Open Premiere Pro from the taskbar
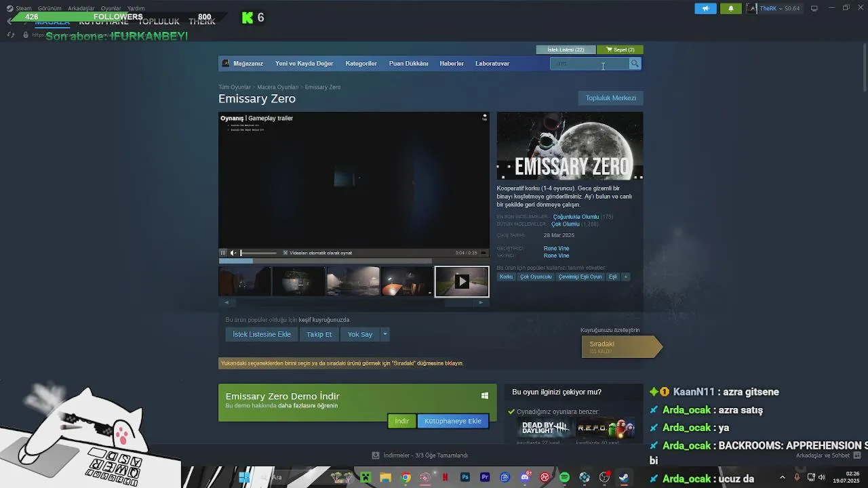Screen dimensions: 868x488 click(485, 477)
